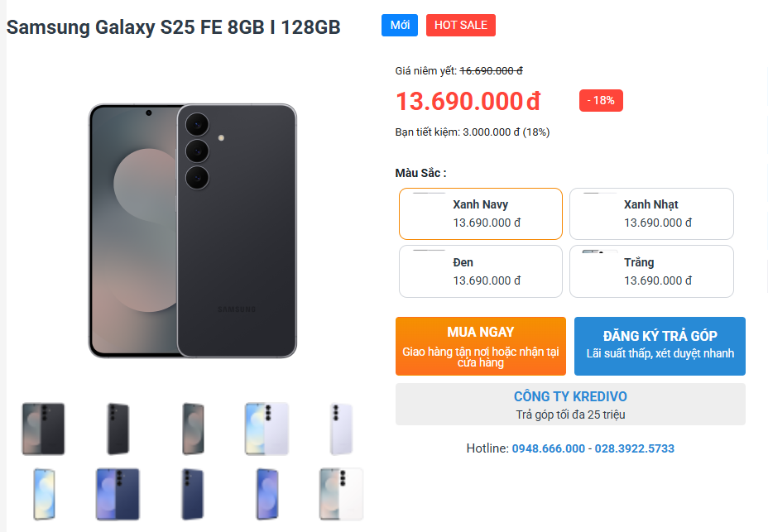The image size is (768, 532).
Task: Show the black angled back-view thumbnail
Action: click(118, 429)
